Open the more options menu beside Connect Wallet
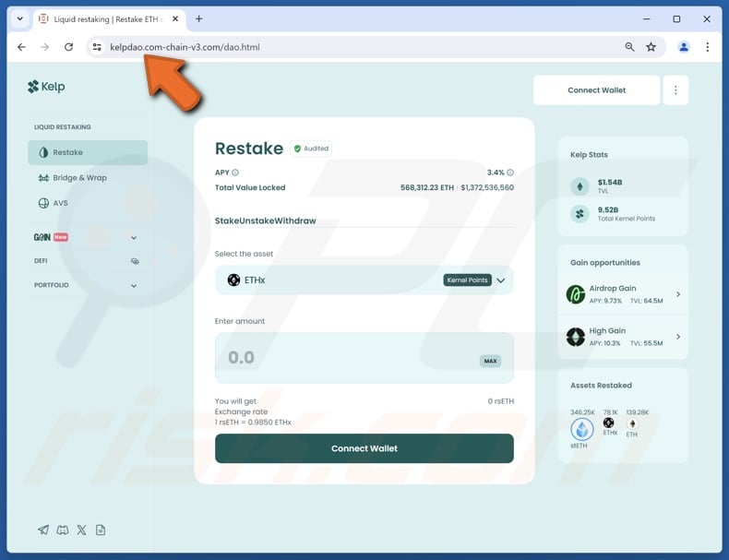 (x=675, y=90)
